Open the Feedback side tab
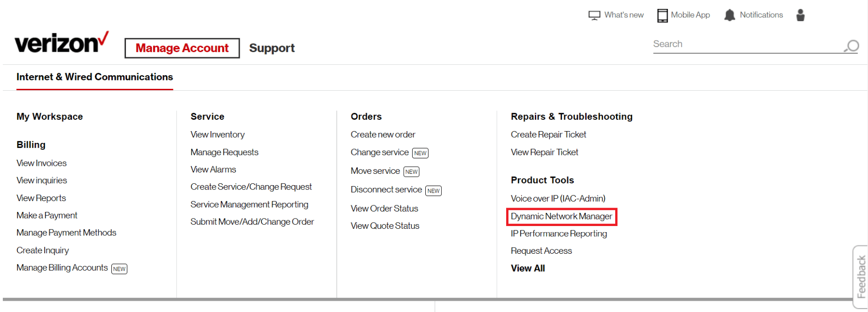 (860, 277)
